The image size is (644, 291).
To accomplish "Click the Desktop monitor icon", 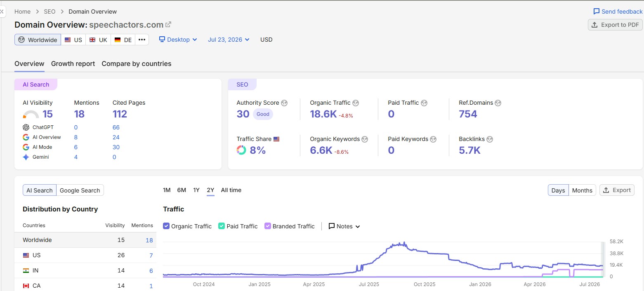I will (x=162, y=40).
